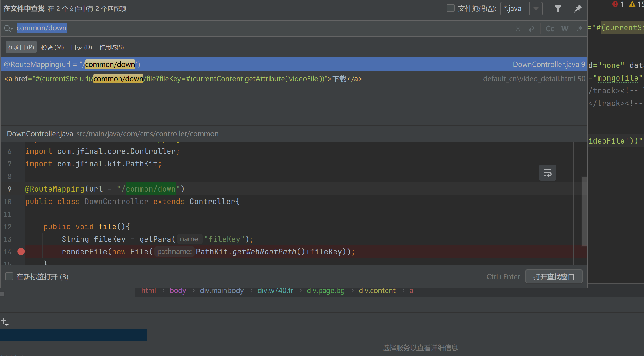Toggle regex search option
Image resolution: width=644 pixels, height=356 pixels.
[579, 29]
